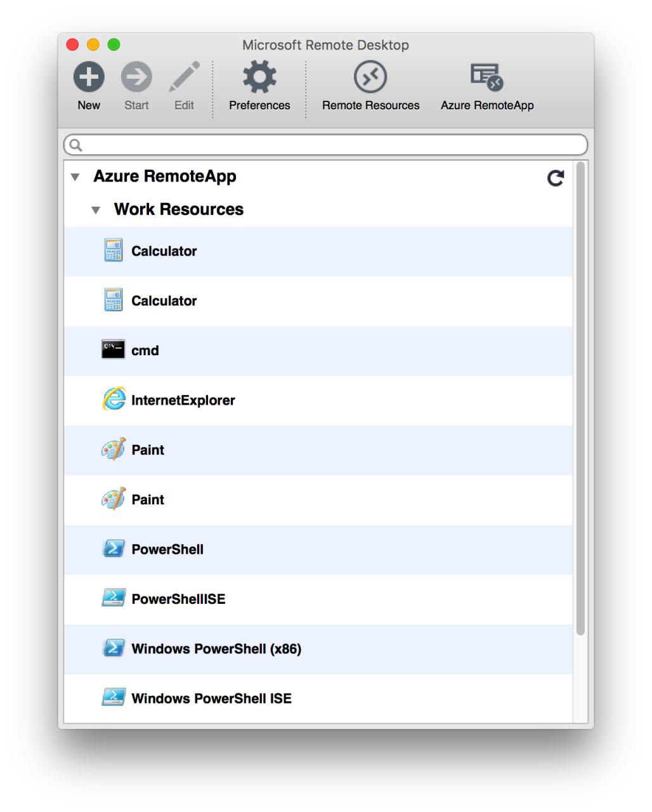This screenshot has height=812, width=652.
Task: Open Azure RemoteApp toolbar icon
Action: [x=487, y=77]
